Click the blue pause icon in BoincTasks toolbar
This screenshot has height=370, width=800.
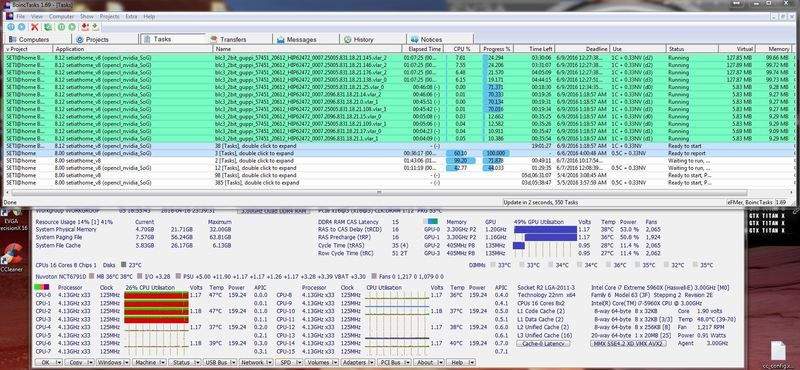[x=11, y=27]
